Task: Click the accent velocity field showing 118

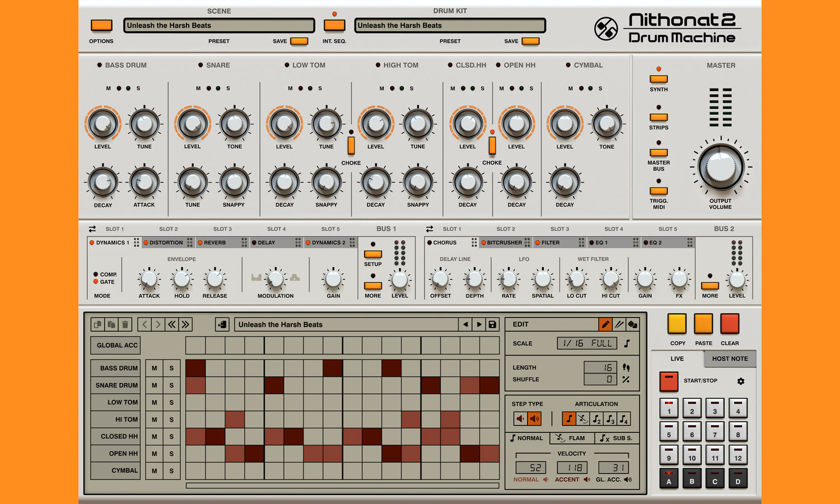Action: 572,467
